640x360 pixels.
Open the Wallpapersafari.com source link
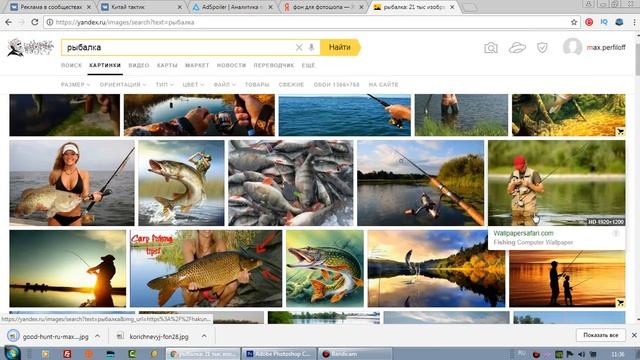point(523,233)
